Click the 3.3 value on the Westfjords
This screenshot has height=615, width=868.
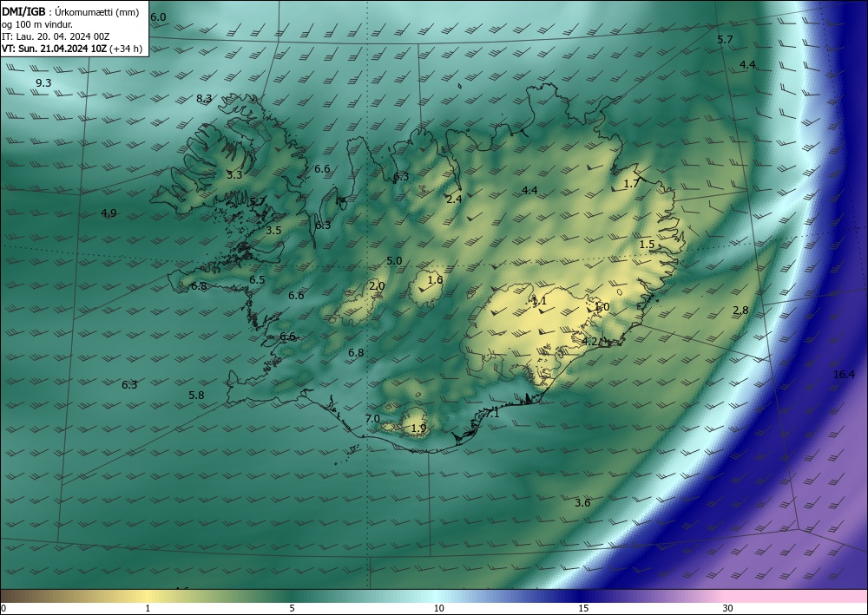click(x=234, y=174)
